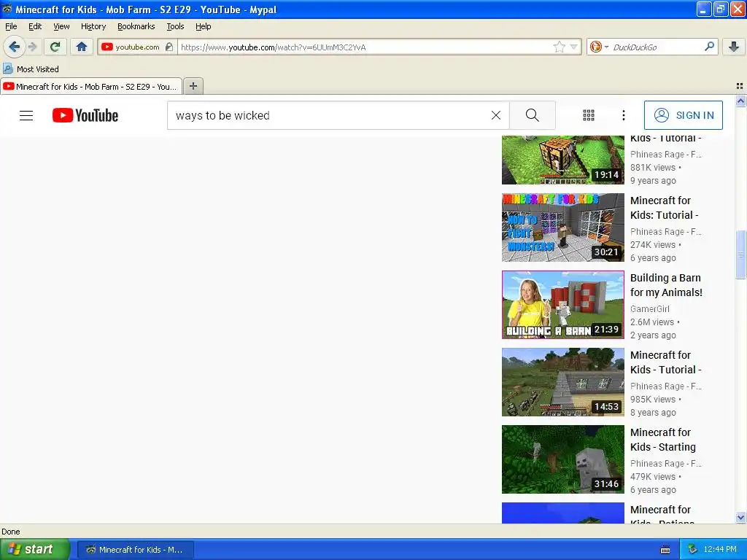Open 'Building a Barn for my Animals!' title

pyautogui.click(x=666, y=285)
